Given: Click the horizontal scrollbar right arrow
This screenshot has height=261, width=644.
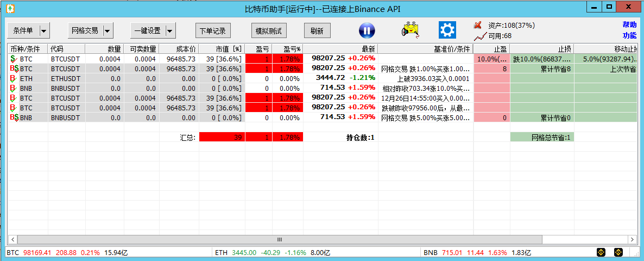Looking at the screenshot, I should (x=632, y=239).
